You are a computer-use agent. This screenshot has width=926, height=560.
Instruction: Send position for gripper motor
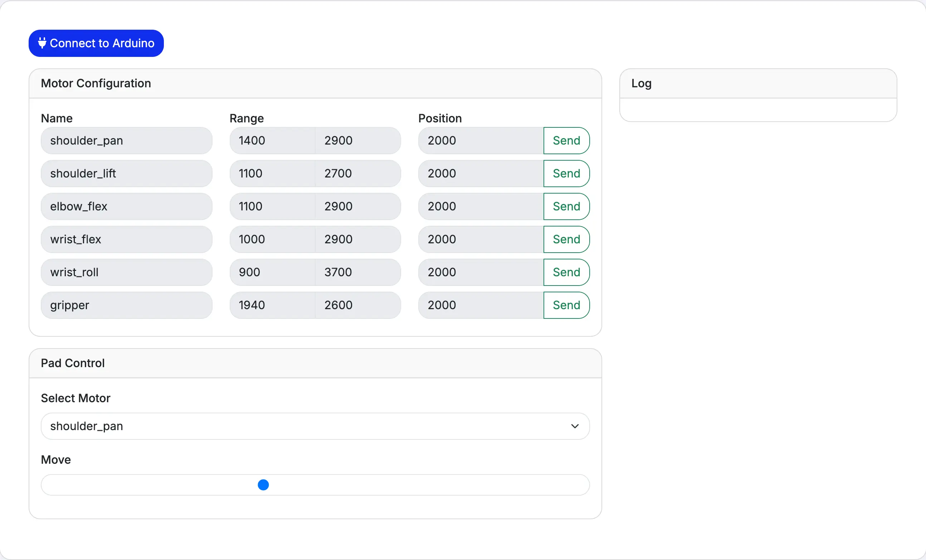point(566,305)
